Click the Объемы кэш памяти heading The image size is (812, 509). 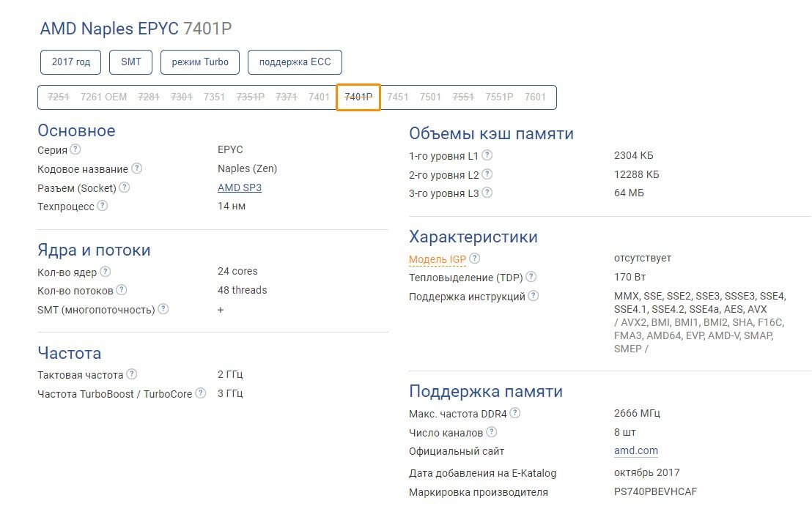(492, 133)
